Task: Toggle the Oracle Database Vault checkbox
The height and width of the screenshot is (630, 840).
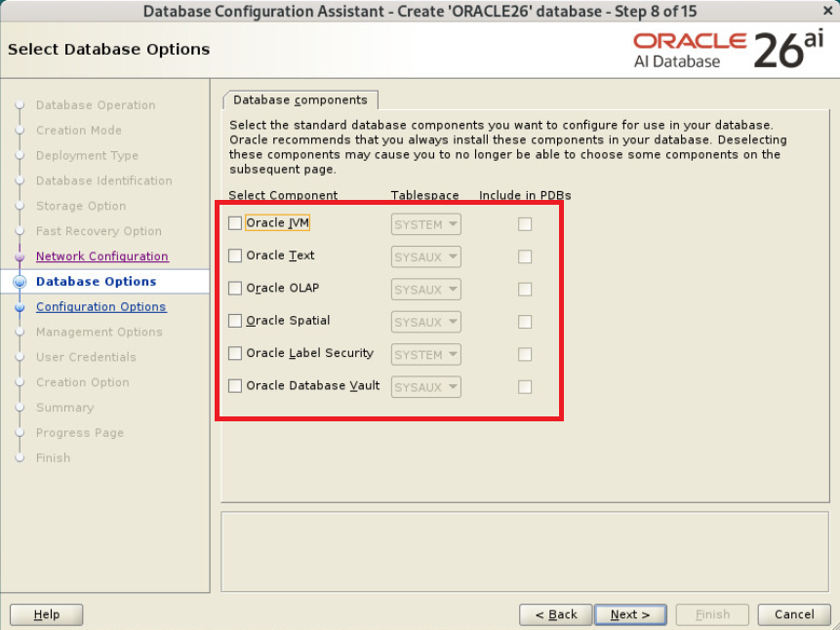Action: click(235, 386)
